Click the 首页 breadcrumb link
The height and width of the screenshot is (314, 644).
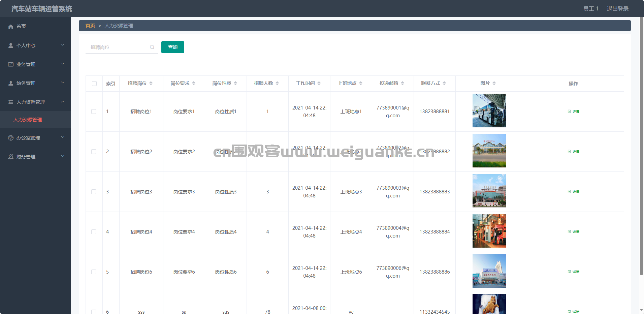(x=90, y=26)
